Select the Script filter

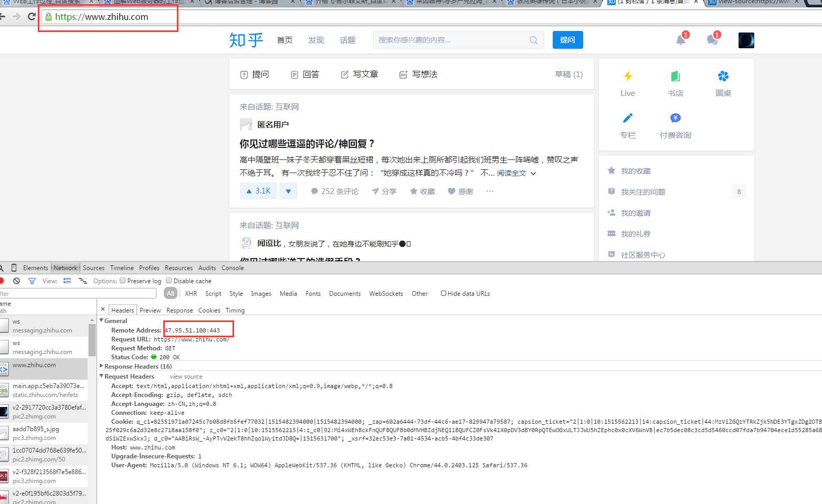click(x=213, y=294)
